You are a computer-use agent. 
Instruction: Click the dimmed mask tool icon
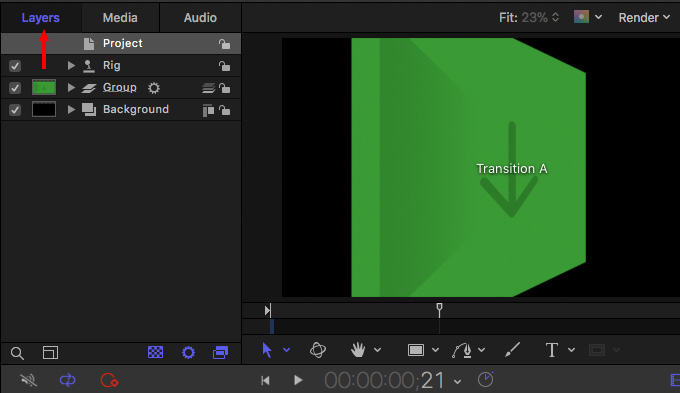[x=597, y=350]
